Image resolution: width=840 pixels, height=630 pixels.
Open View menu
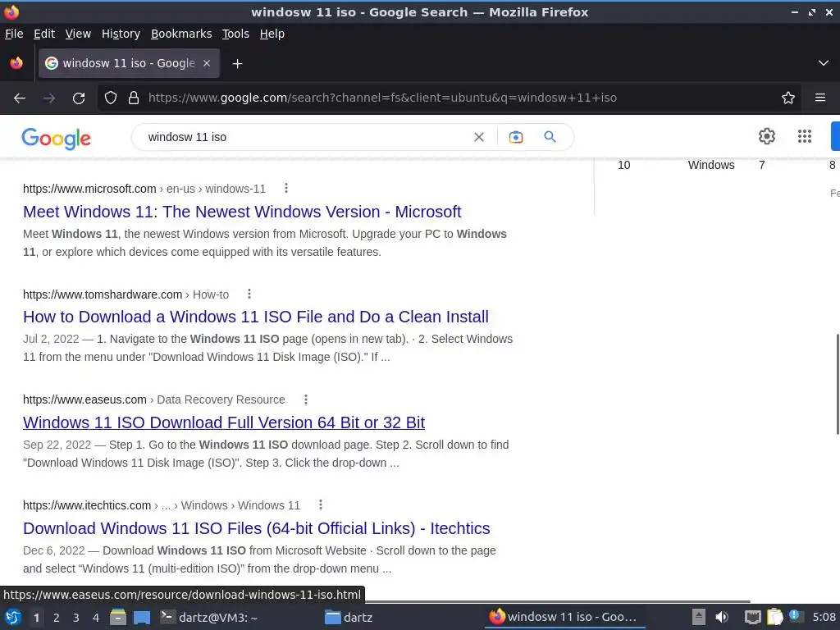[78, 34]
